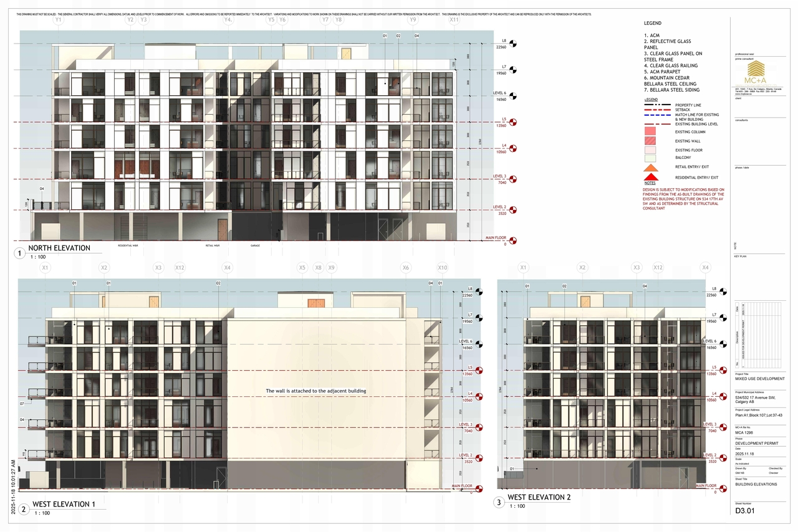
Task: Click 'MIXED USE DEVELOPMENT' project title
Action: [760, 379]
